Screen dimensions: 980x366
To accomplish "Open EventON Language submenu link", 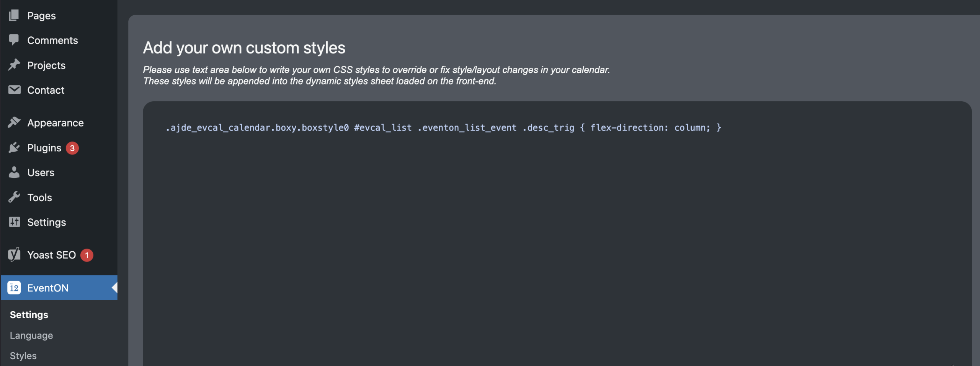I will [31, 335].
